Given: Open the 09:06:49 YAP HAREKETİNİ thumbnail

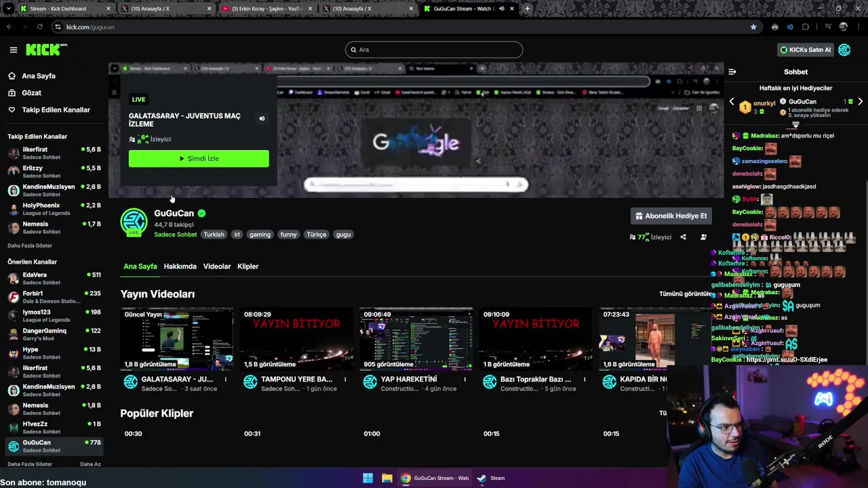Looking at the screenshot, I should [x=416, y=339].
